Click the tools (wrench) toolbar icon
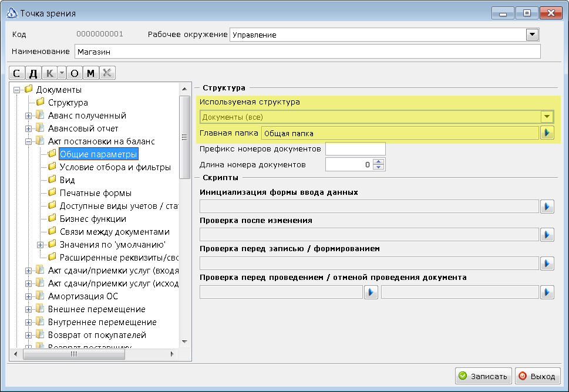The width and height of the screenshot is (569, 392). [107, 73]
